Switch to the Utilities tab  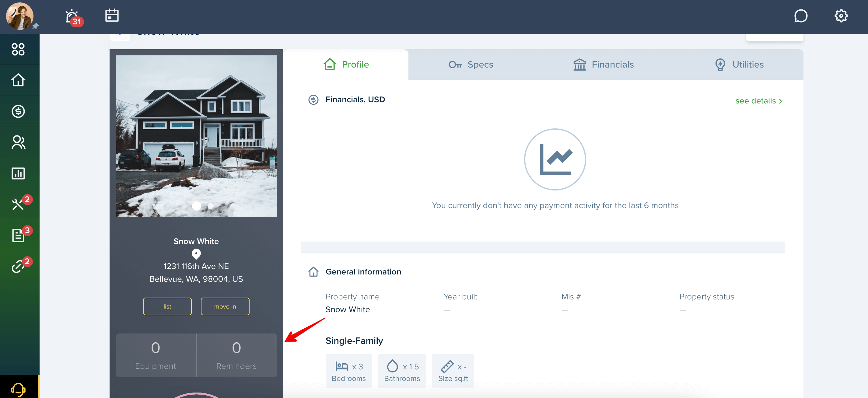739,65
